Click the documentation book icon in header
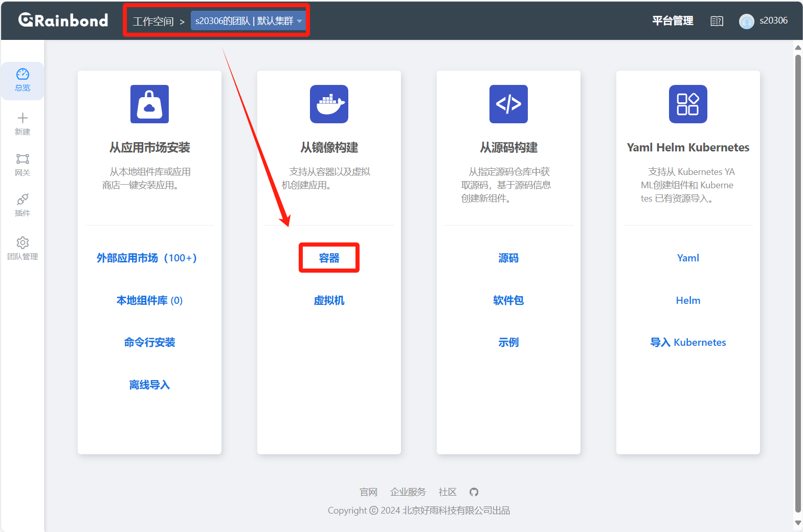Screen dimensions: 803x532 717,21
